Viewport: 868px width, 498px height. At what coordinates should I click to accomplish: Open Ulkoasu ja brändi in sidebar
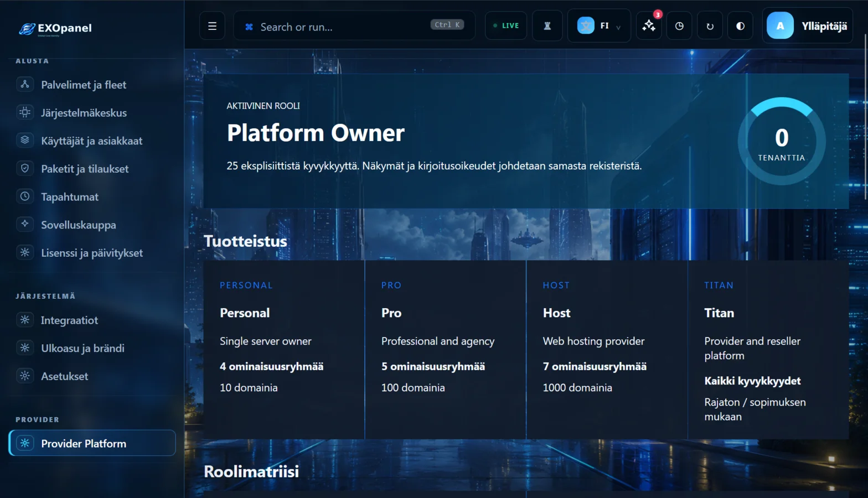pyautogui.click(x=92, y=348)
